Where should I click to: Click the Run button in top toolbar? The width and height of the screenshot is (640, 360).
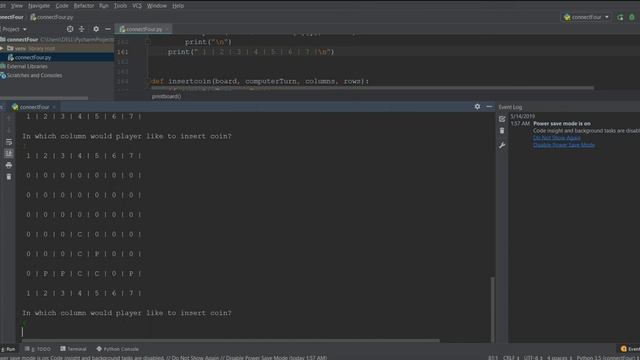tap(620, 17)
